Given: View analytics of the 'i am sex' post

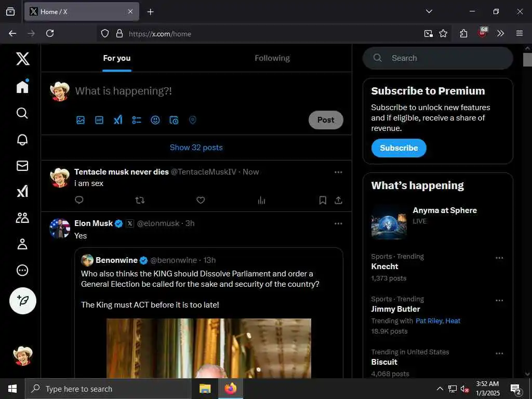Looking at the screenshot, I should (261, 200).
